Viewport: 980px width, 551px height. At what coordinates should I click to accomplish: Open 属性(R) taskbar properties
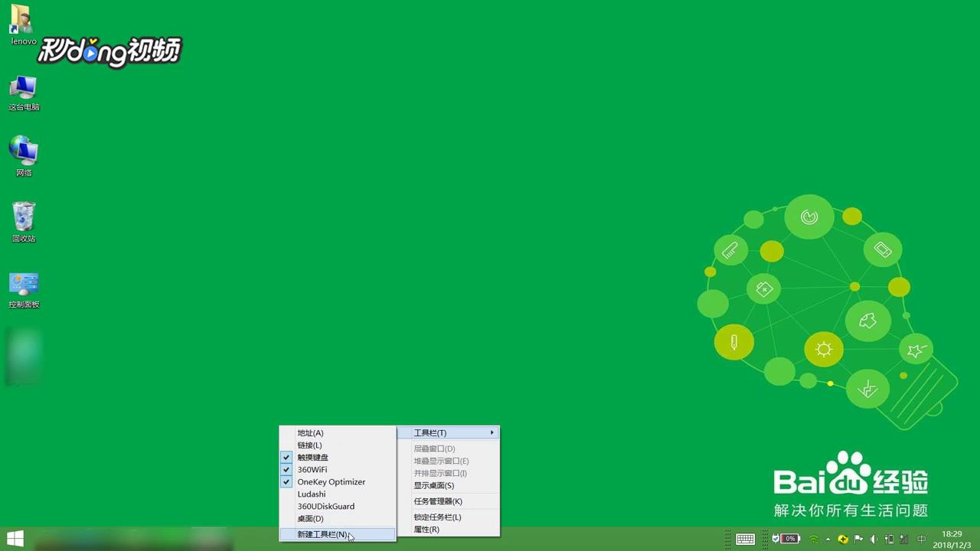pos(448,530)
